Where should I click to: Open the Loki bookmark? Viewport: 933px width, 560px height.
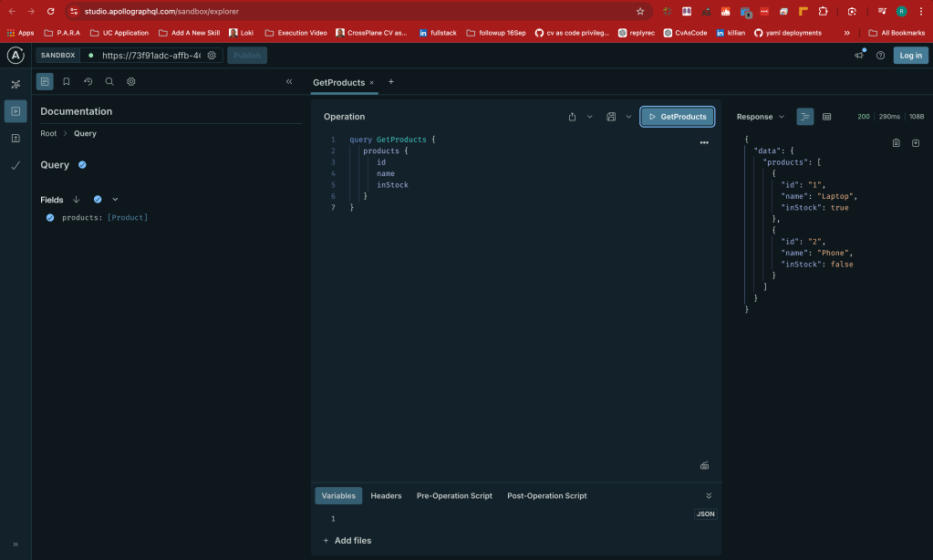pos(242,33)
